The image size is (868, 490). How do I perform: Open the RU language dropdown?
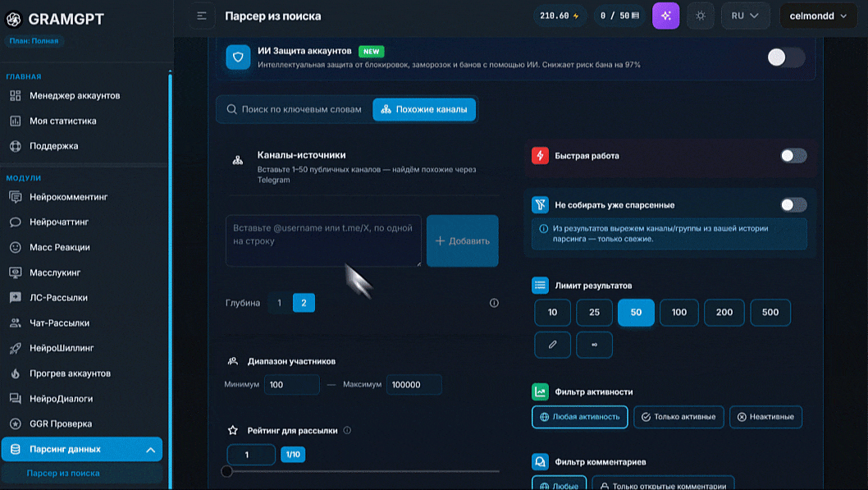pyautogui.click(x=745, y=16)
